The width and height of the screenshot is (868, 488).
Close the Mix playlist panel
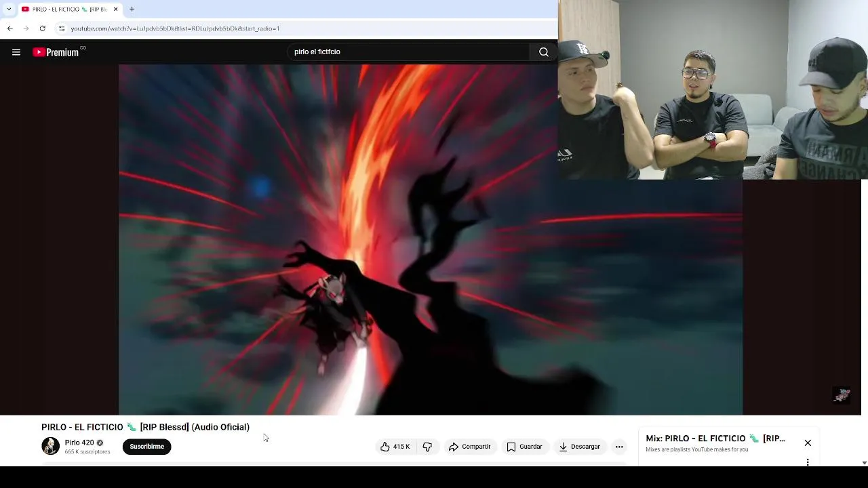click(808, 443)
